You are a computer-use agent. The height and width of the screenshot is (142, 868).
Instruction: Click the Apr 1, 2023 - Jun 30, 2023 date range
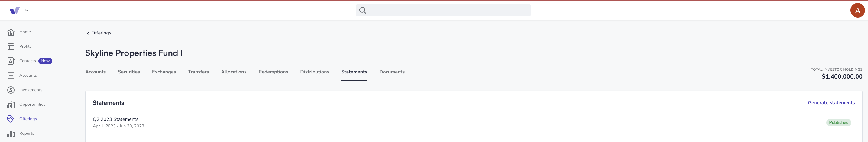[x=118, y=126]
